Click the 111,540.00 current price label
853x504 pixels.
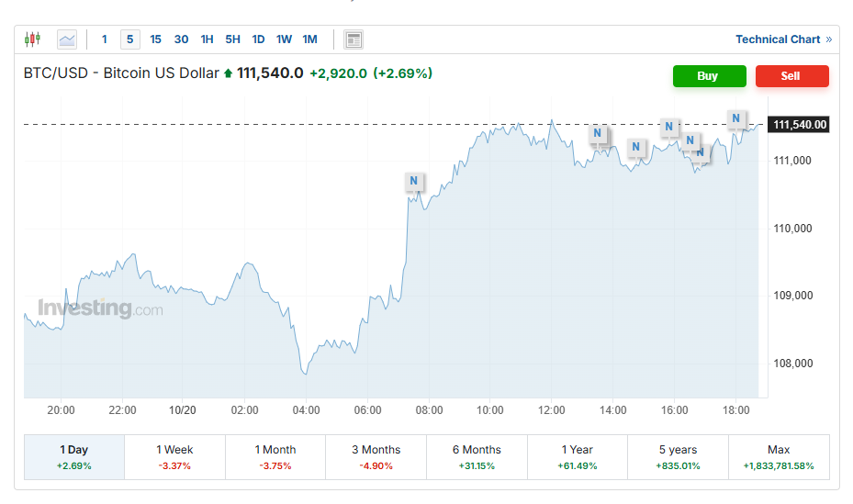pyautogui.click(x=799, y=125)
